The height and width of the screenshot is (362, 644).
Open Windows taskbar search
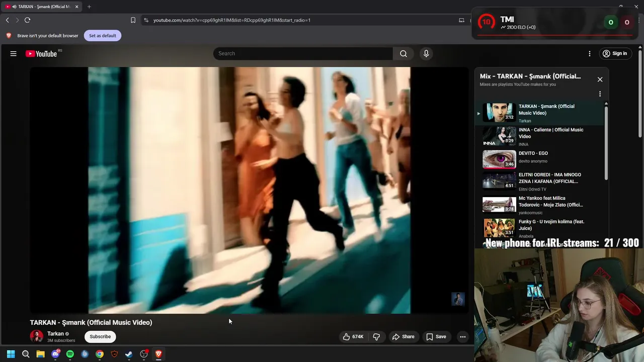coord(26,354)
